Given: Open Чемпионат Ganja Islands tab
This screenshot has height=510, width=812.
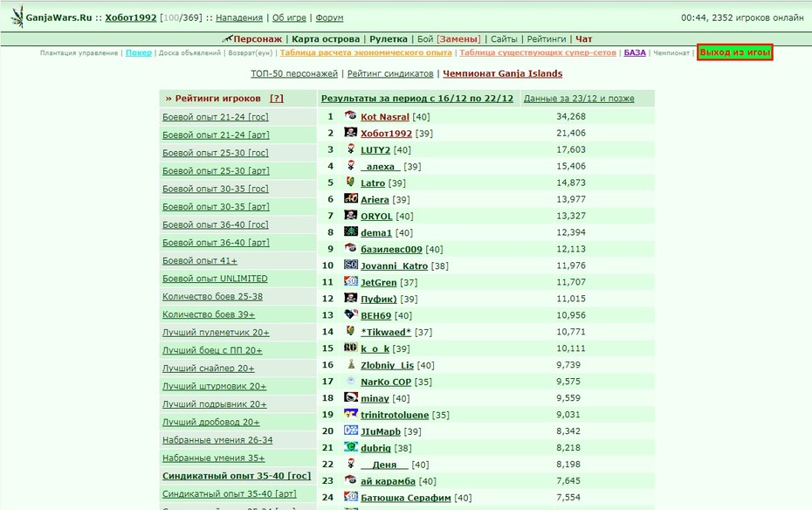Looking at the screenshot, I should point(502,73).
